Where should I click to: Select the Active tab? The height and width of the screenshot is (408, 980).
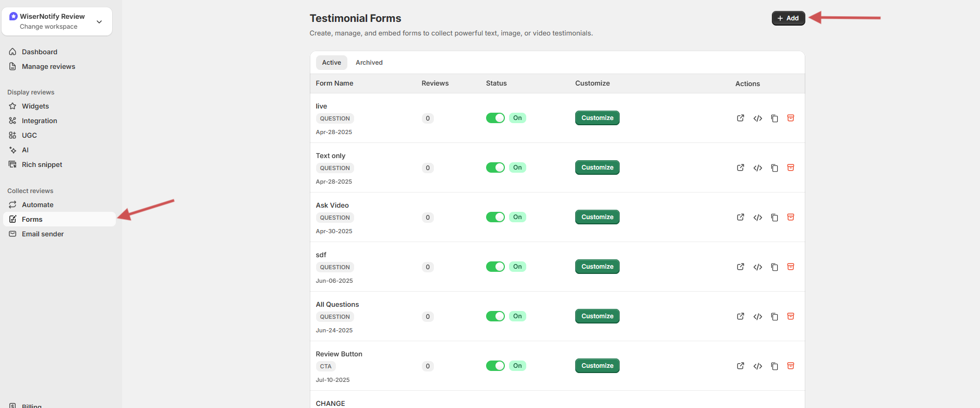point(331,63)
